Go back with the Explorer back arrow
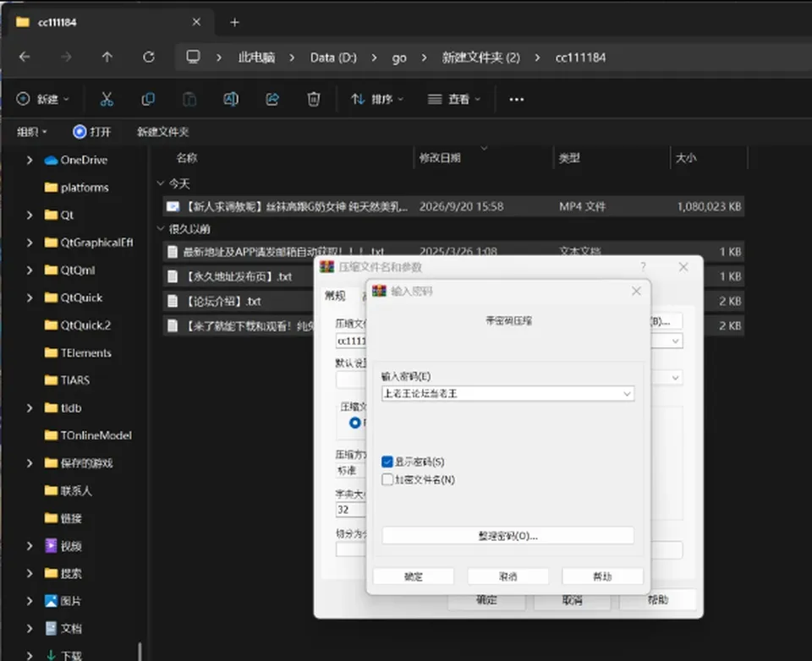Viewport: 812px width, 661px height. click(25, 57)
